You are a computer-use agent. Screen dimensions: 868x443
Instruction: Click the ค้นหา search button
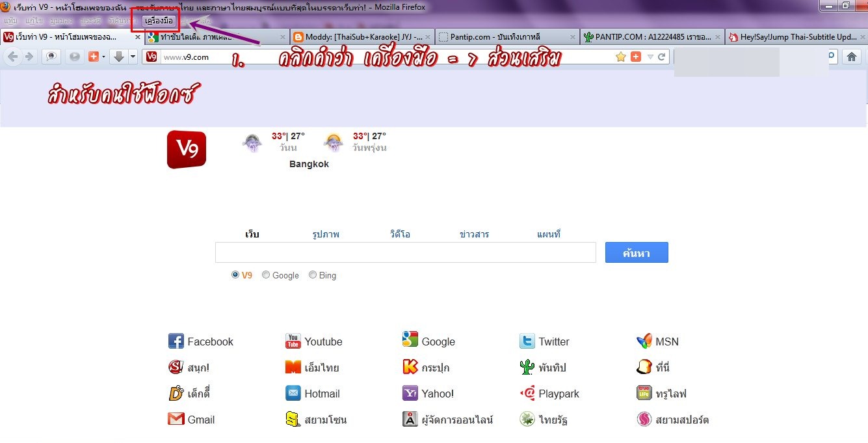pyautogui.click(x=637, y=253)
